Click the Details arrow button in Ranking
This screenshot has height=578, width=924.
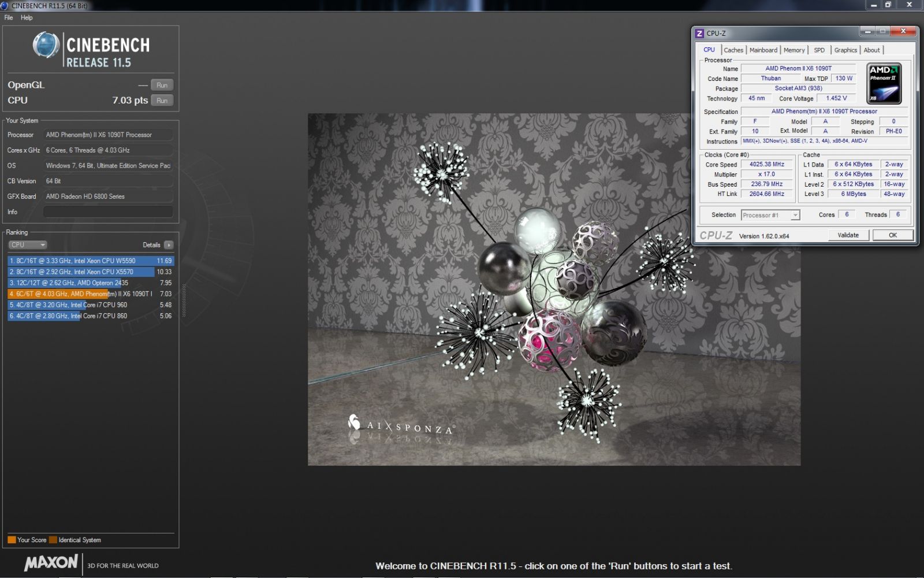click(169, 245)
